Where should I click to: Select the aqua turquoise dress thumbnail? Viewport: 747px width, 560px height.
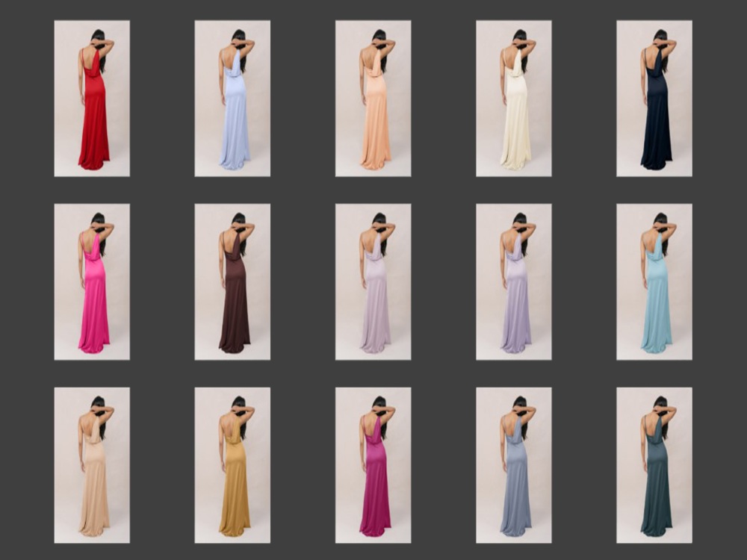point(654,282)
